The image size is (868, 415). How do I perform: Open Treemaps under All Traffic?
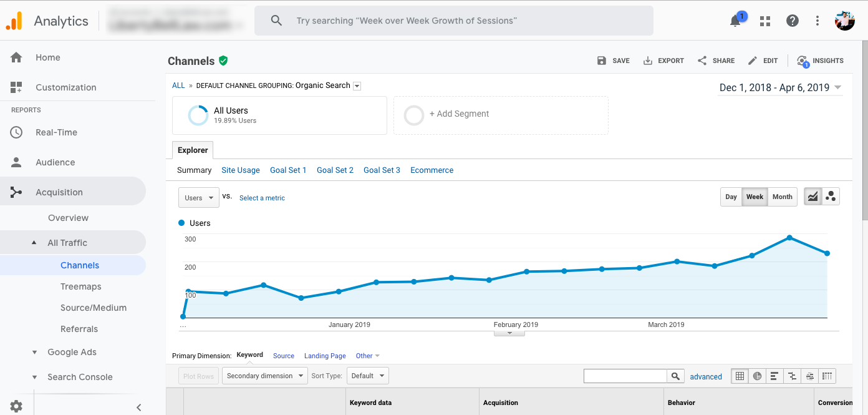(80, 286)
